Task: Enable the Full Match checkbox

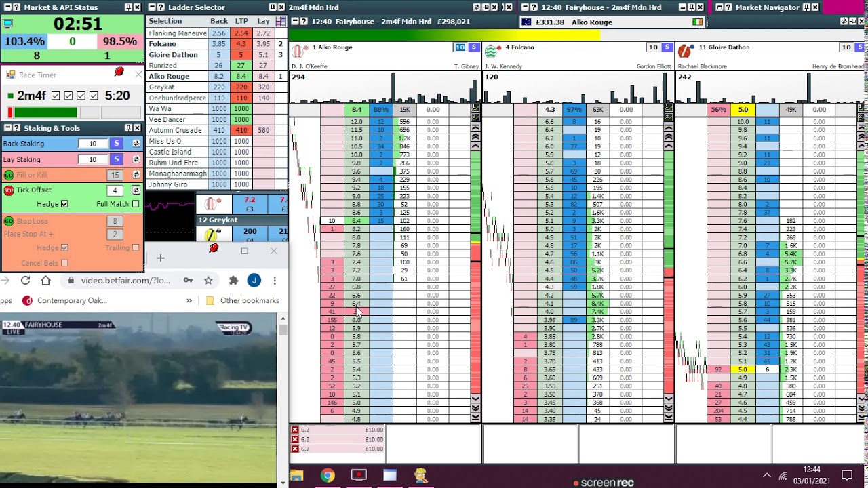Action: coord(136,204)
